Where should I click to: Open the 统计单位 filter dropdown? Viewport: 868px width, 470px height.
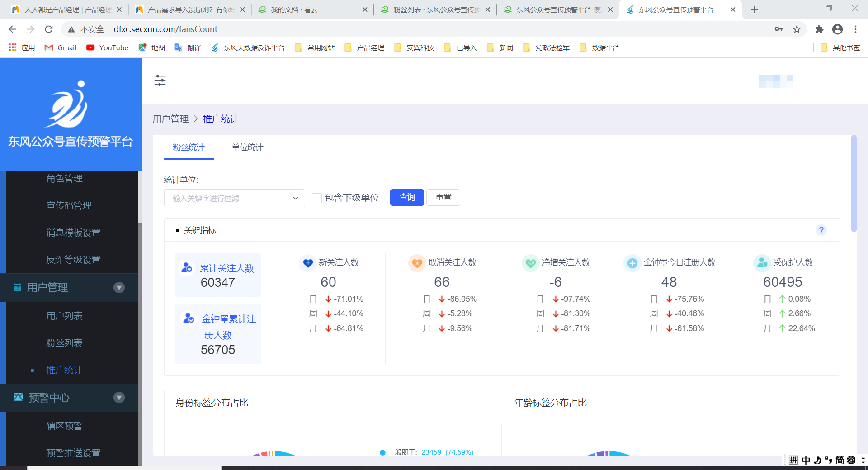(x=234, y=198)
